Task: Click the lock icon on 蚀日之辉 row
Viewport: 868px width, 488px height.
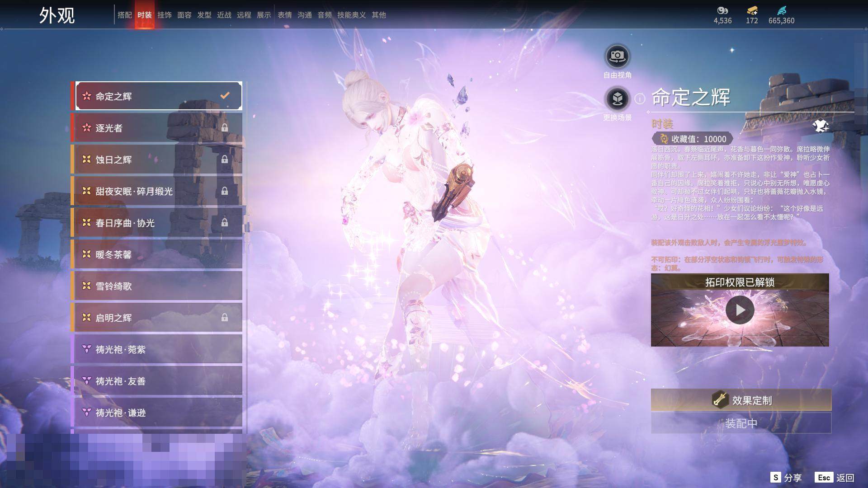Action: 224,160
